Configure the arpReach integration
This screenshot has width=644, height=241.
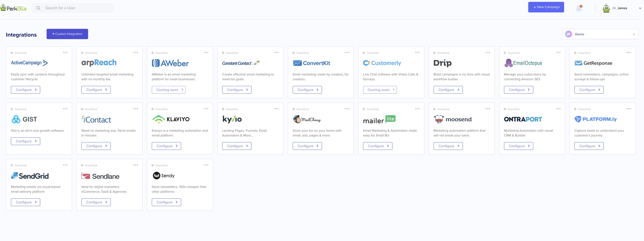(96, 90)
